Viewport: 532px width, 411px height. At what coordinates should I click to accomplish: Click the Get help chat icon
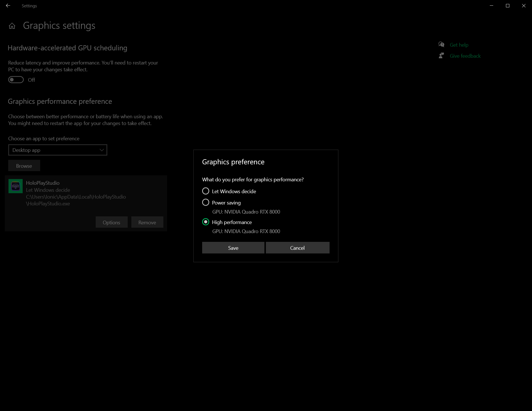click(x=441, y=45)
